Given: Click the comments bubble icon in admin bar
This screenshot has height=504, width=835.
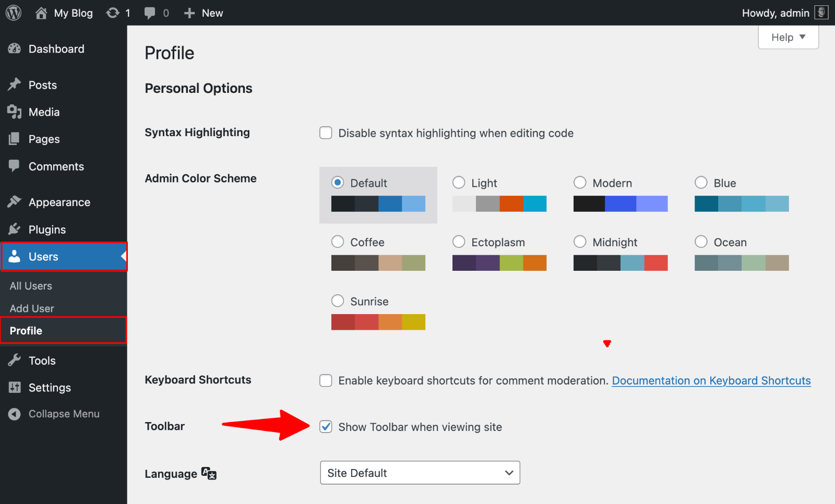Looking at the screenshot, I should (150, 13).
